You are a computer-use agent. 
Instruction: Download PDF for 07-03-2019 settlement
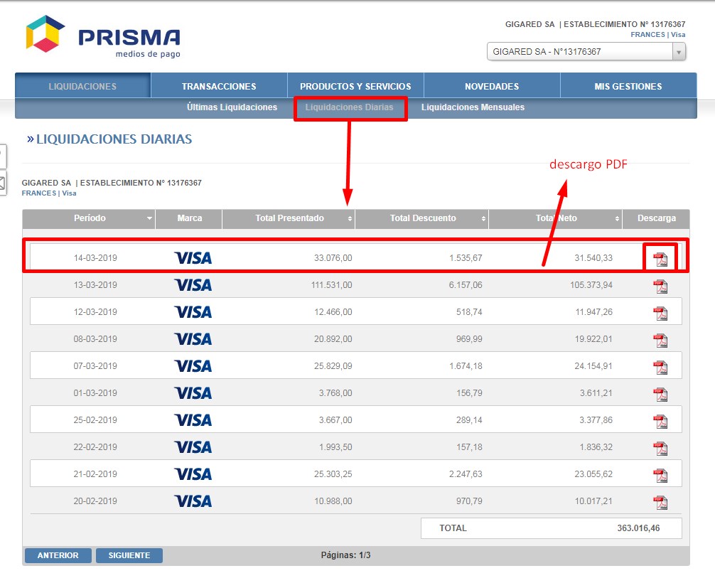660,367
